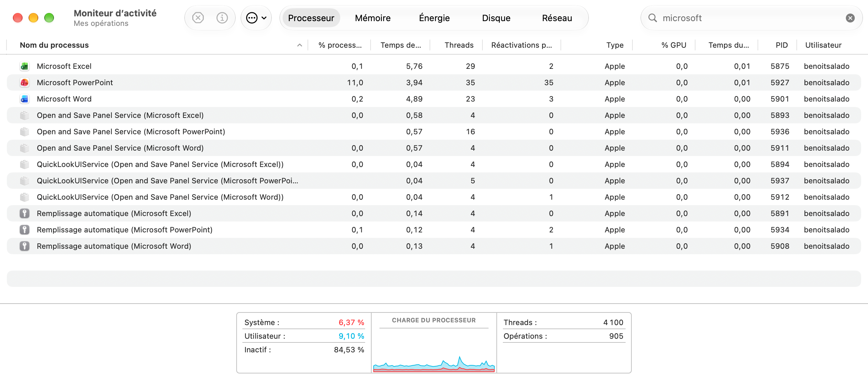Sort by % process... column header
This screenshot has height=383, width=868.
tap(340, 45)
